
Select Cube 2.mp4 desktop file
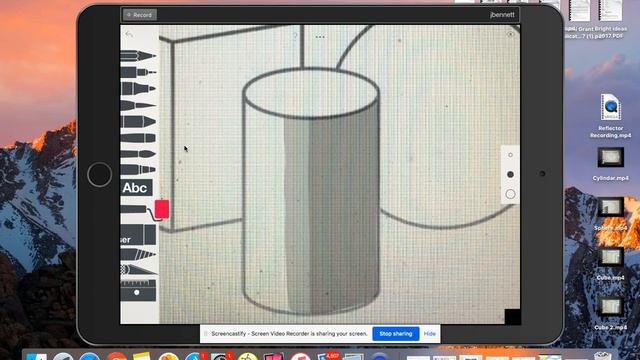[611, 313]
